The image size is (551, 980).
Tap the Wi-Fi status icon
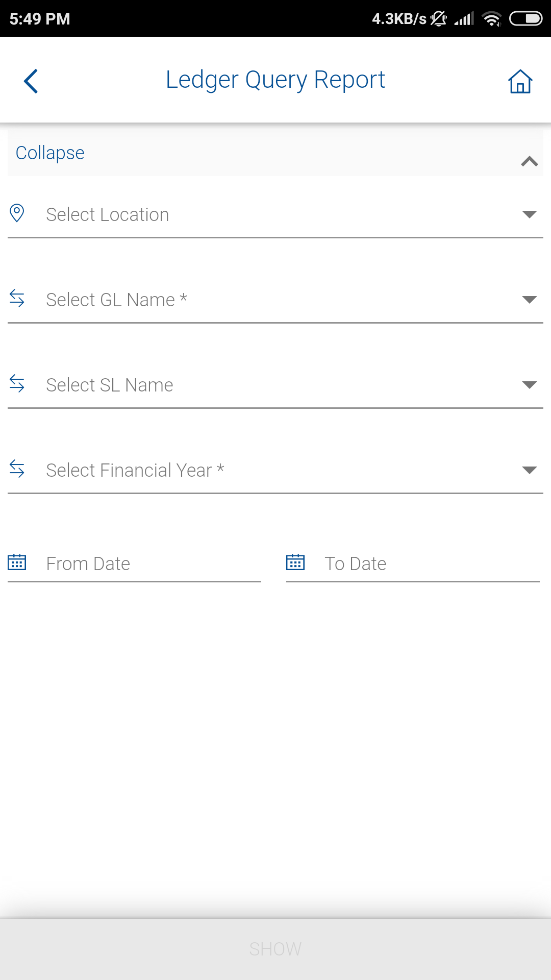pos(491,19)
